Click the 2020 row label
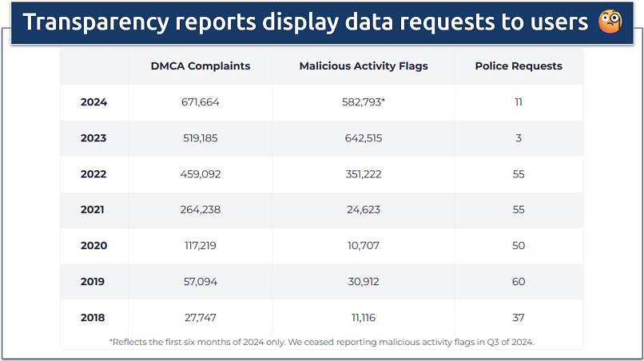Viewport: 644px width, 361px height. pyautogui.click(x=93, y=246)
